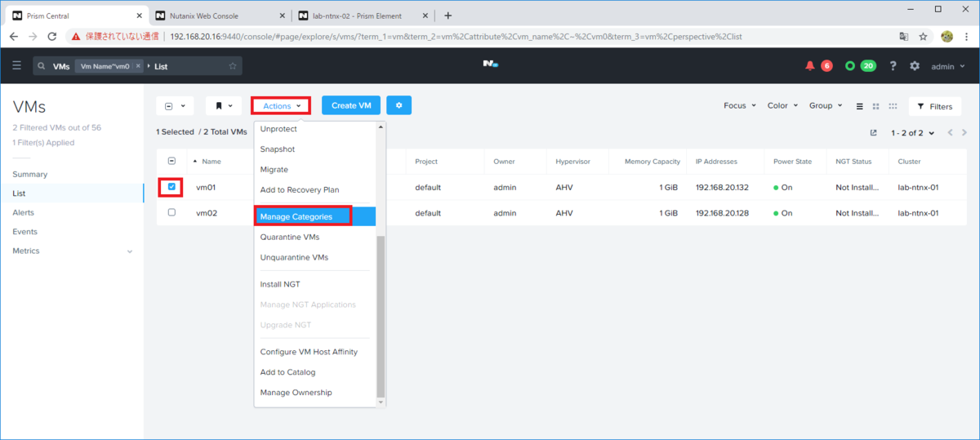Click the export list icon
This screenshot has height=440, width=980.
click(x=874, y=132)
